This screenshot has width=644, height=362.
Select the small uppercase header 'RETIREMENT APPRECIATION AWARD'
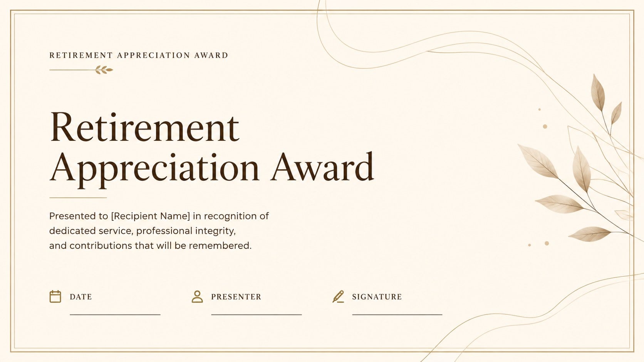coord(139,55)
